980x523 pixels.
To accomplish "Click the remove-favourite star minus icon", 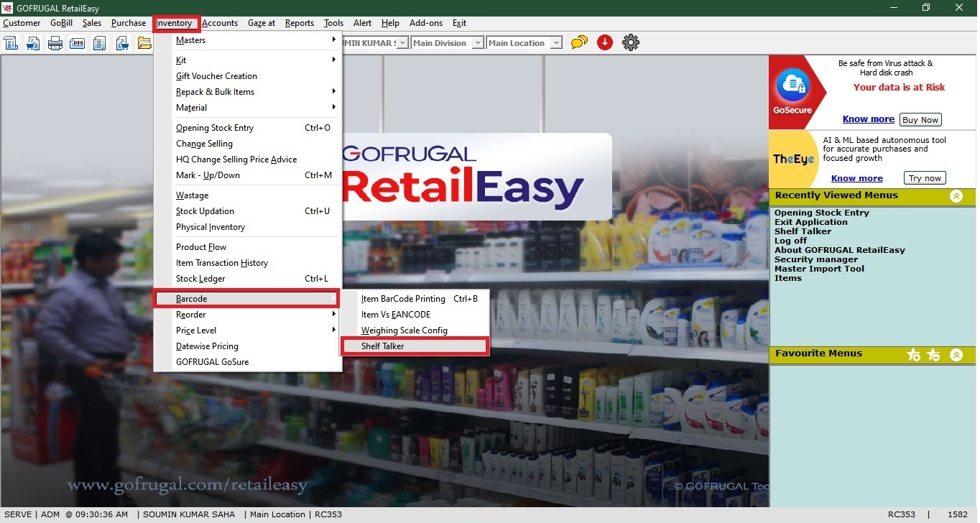I will (933, 354).
